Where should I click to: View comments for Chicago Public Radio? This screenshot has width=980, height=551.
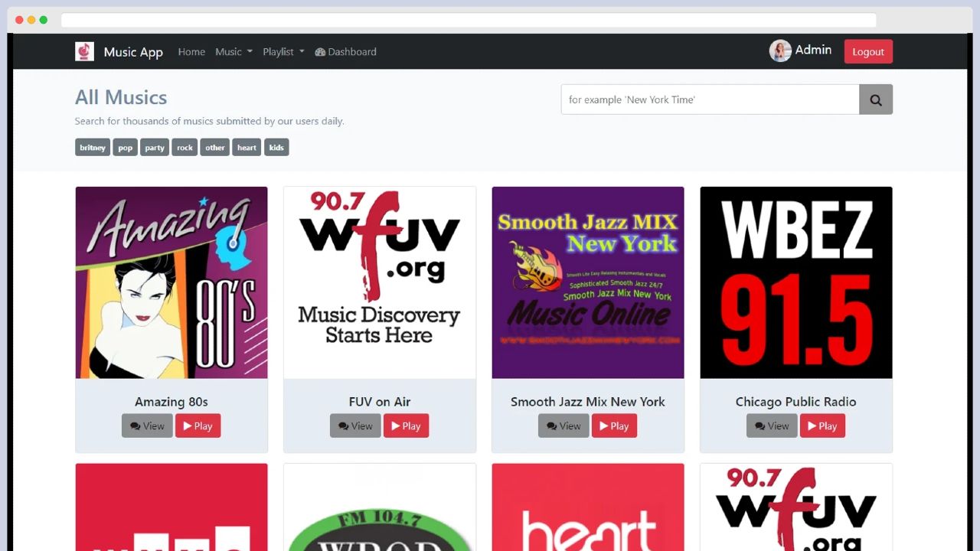coord(772,426)
